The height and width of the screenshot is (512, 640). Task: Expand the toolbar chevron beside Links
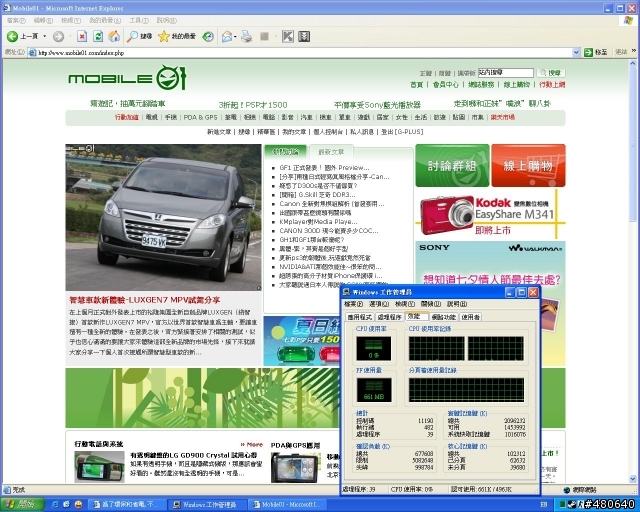634,51
